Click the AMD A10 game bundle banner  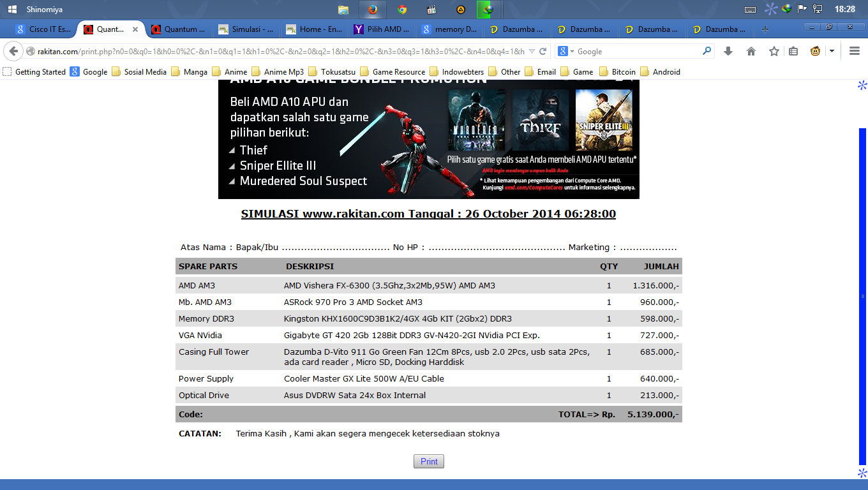click(x=428, y=139)
